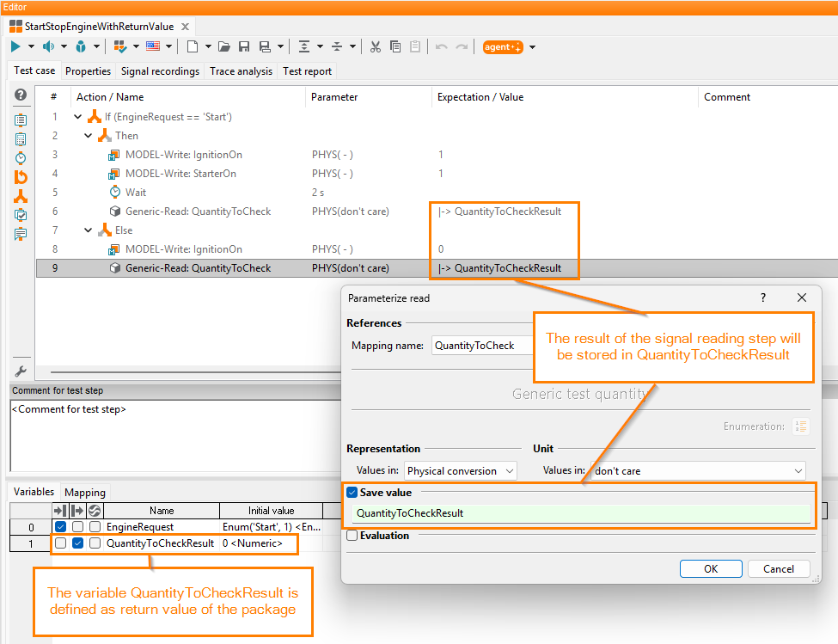Run the test case with the play icon
Viewport: 838px width, 644px height.
(15, 47)
